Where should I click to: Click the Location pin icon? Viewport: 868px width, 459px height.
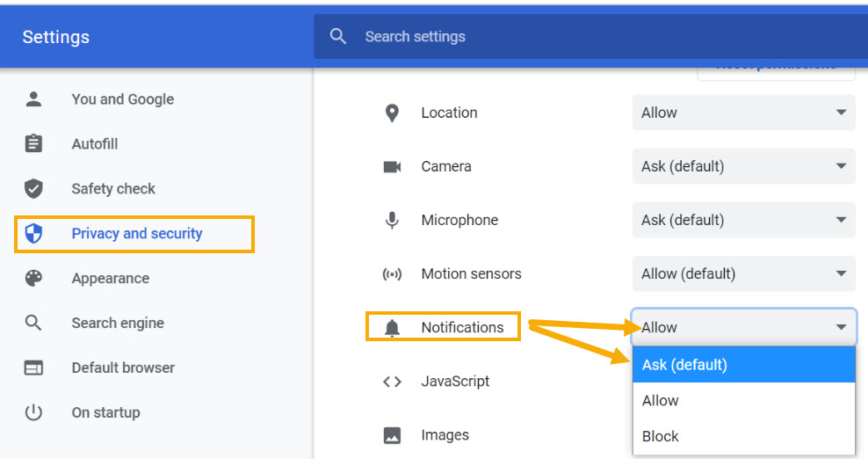pos(392,113)
